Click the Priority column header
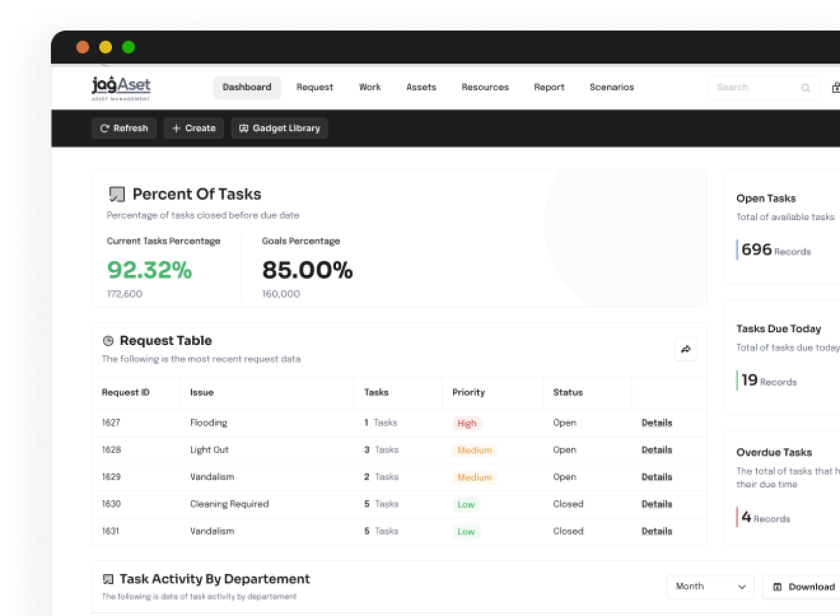Screen dimensions: 840x616 pyautogui.click(x=468, y=392)
